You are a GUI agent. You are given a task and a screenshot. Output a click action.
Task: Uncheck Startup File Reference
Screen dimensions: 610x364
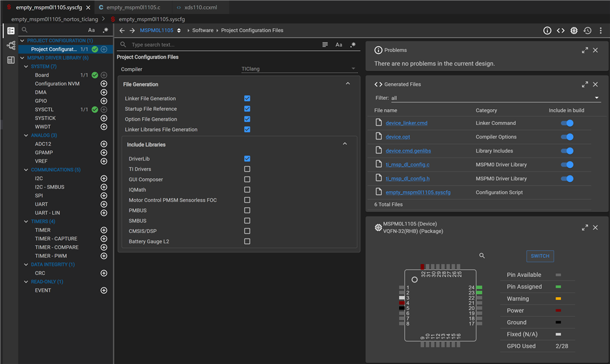click(247, 109)
